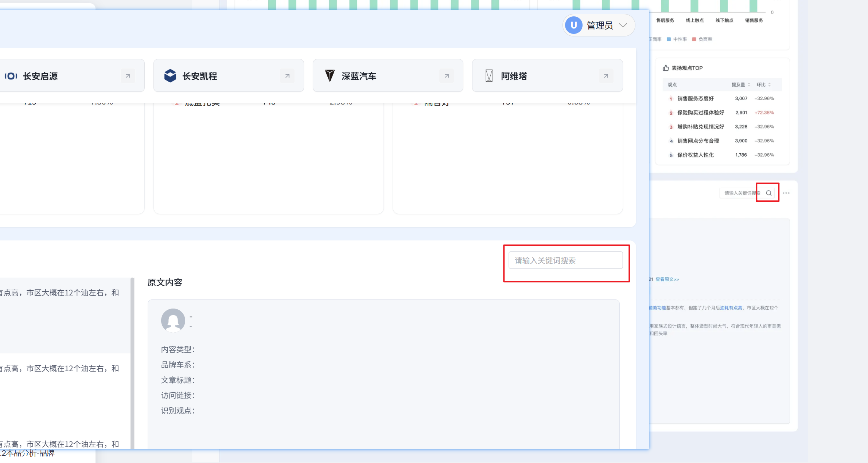The width and height of the screenshot is (868, 463).
Task: Select the 销售服务态度好 row
Action: pyautogui.click(x=722, y=98)
